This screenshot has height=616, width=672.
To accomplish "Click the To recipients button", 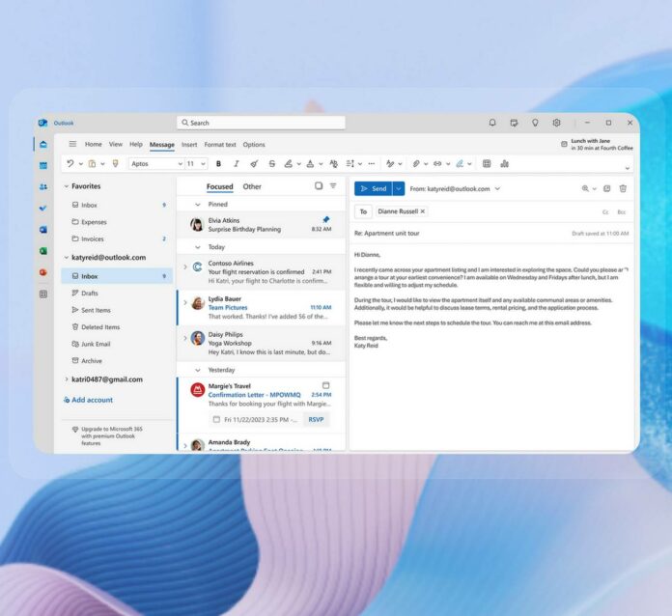I will (363, 211).
